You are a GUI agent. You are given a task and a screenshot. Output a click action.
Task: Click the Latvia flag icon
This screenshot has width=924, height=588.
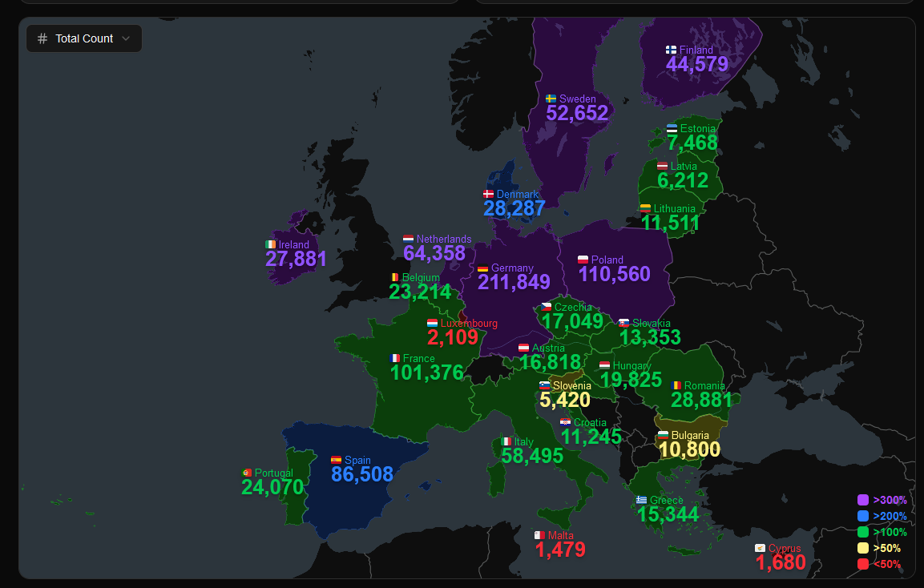663,166
